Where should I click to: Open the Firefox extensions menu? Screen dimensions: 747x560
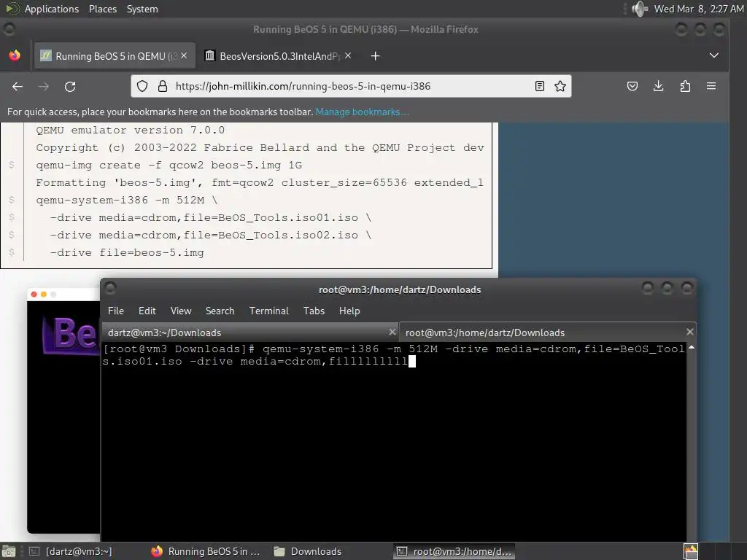tap(685, 86)
